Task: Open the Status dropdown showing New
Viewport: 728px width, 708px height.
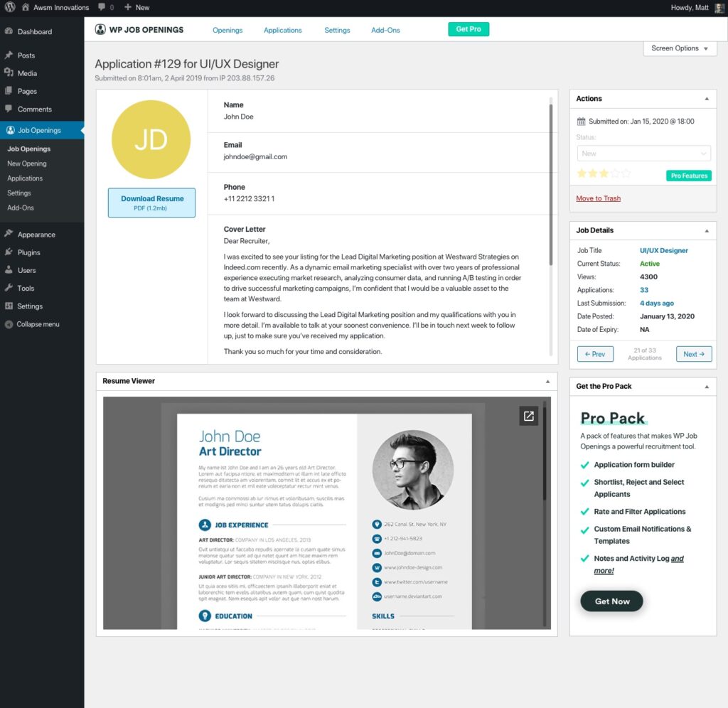Action: pyautogui.click(x=643, y=154)
